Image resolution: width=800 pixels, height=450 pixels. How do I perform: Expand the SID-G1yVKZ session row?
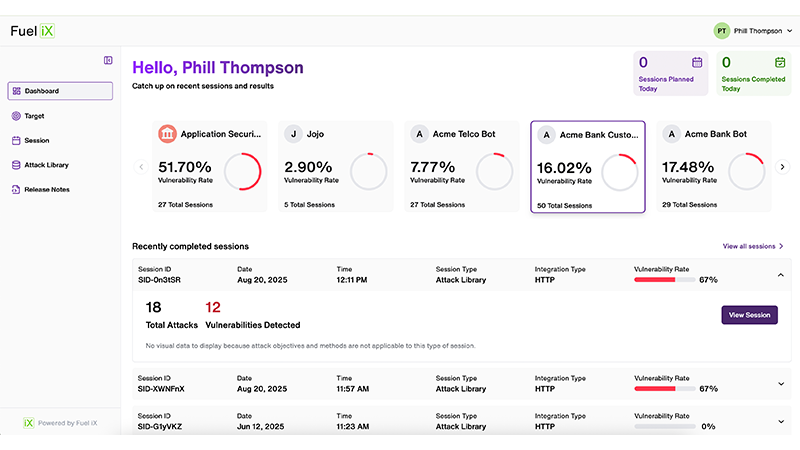point(780,421)
